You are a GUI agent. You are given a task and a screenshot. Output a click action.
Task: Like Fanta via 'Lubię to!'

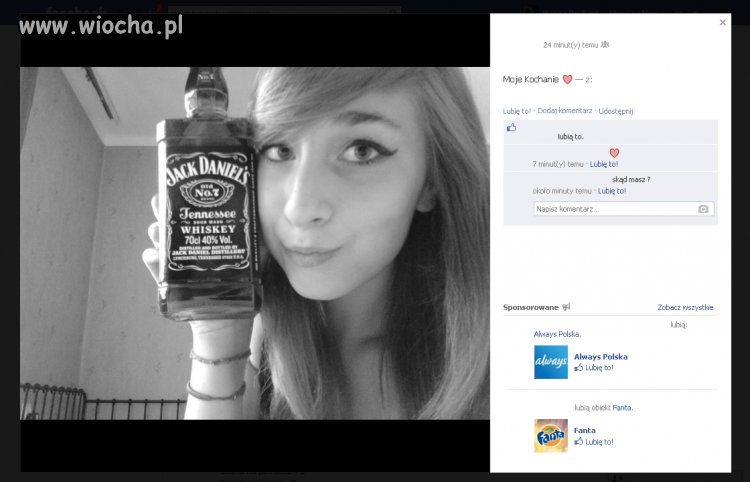click(599, 442)
